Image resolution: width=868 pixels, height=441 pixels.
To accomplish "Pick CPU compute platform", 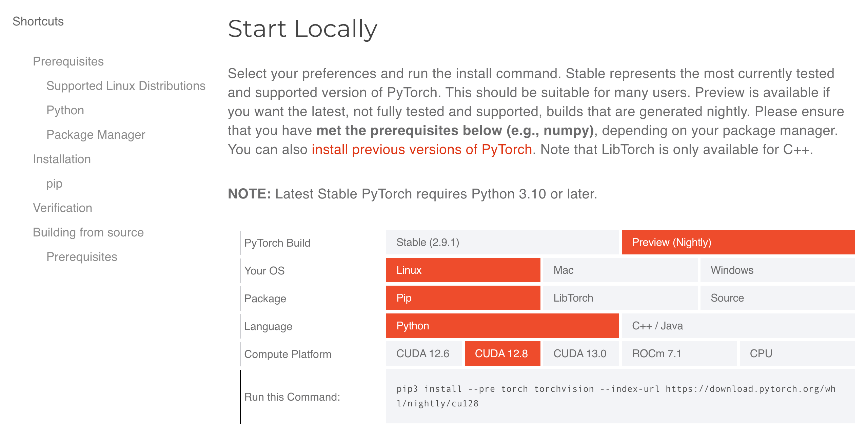I will pyautogui.click(x=797, y=353).
